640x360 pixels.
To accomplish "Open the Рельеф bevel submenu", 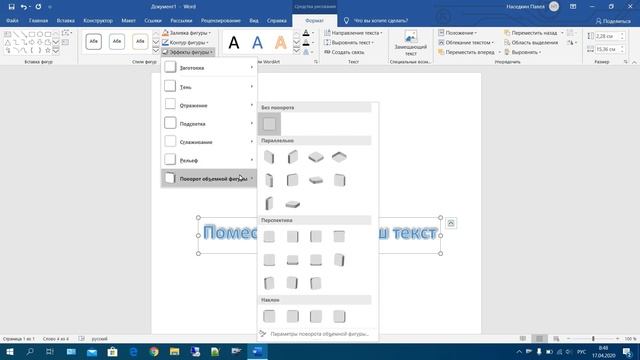I will 209,160.
